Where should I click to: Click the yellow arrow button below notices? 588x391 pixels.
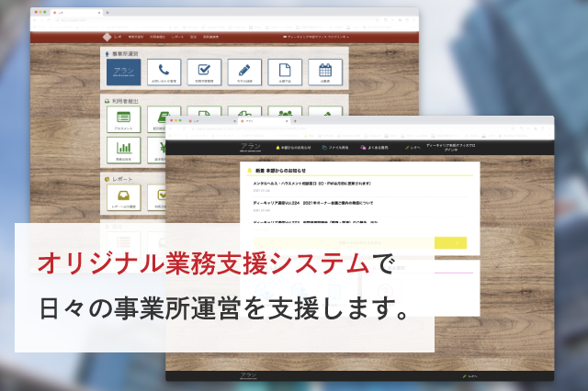(x=449, y=243)
